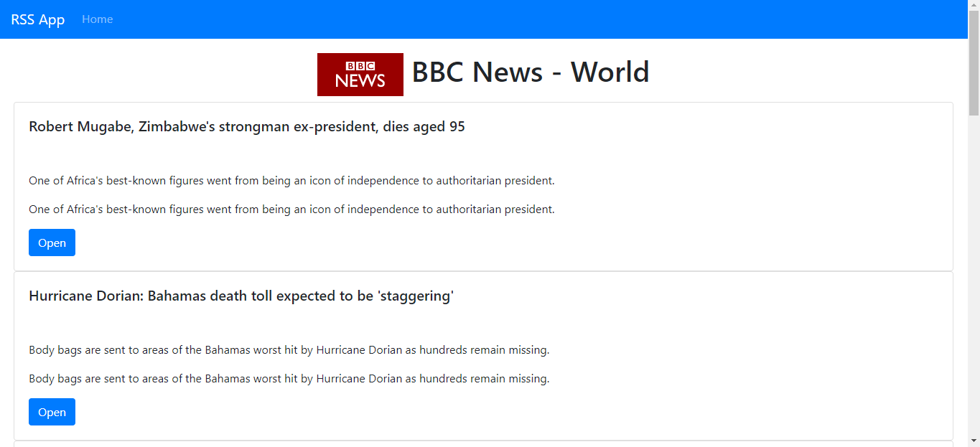Open the Robert Mugabe article
Viewport: 980px width, 447px height.
pos(52,243)
